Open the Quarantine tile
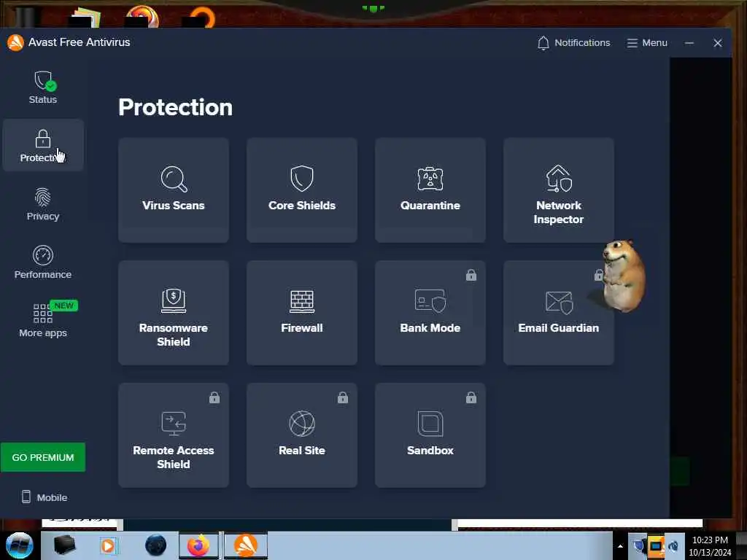Viewport: 747px width, 560px height. [x=430, y=190]
